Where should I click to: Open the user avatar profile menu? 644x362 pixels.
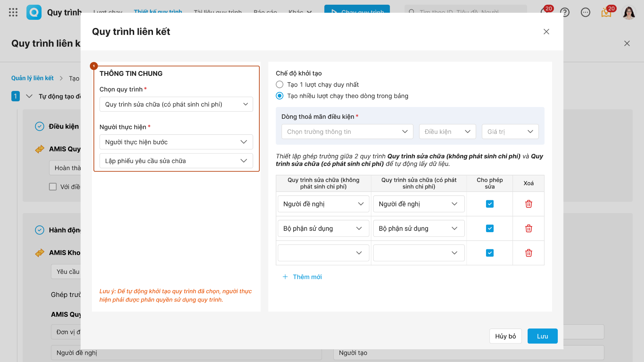(629, 12)
